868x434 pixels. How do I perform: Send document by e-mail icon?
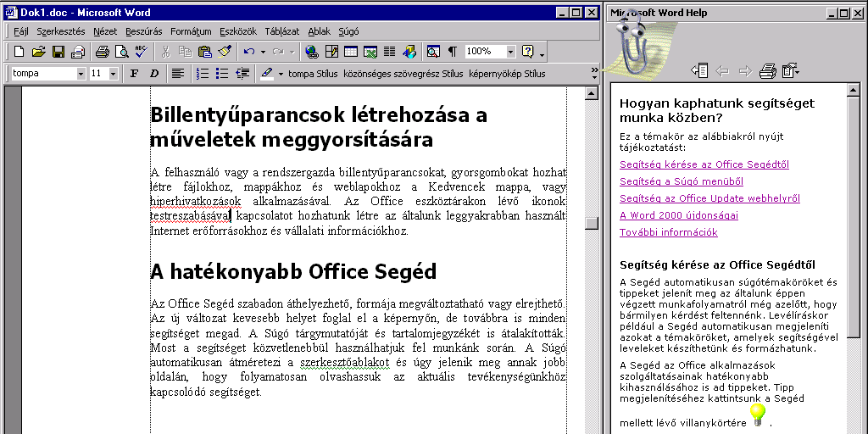pos(78,52)
